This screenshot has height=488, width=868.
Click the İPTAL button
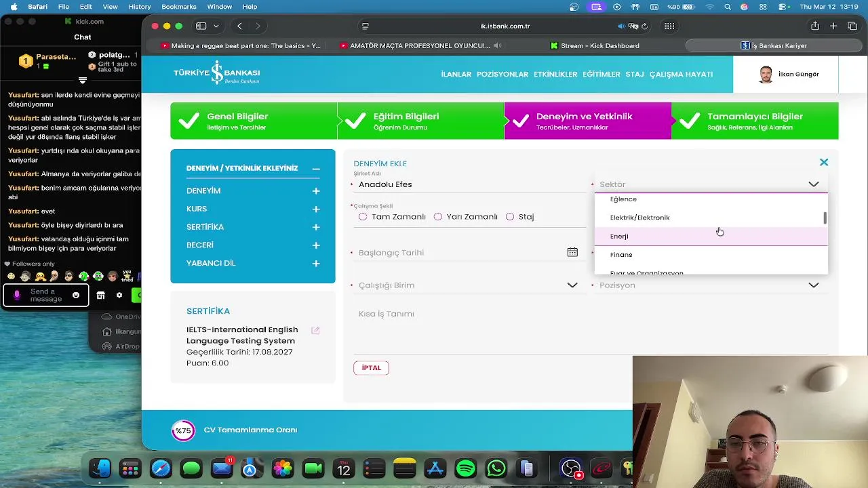(371, 368)
